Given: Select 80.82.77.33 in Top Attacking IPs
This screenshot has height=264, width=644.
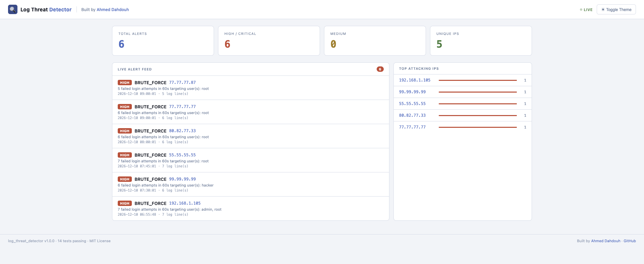Looking at the screenshot, I should click(x=412, y=115).
